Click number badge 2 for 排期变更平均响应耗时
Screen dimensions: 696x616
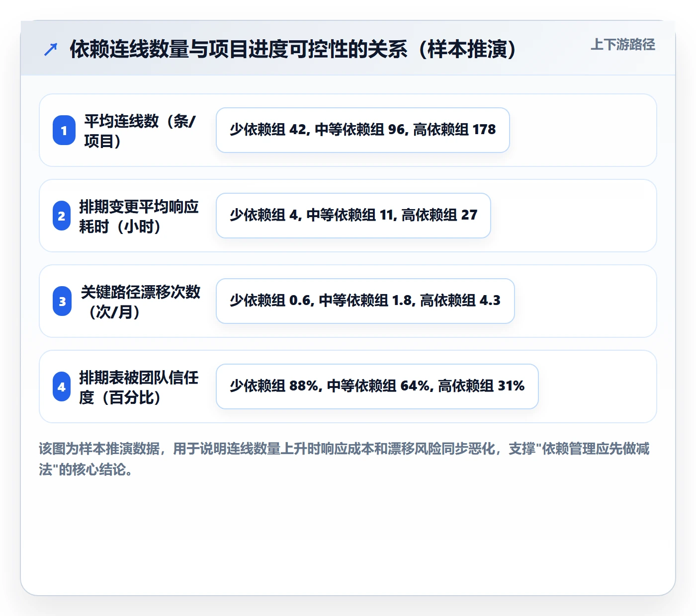[x=62, y=216]
